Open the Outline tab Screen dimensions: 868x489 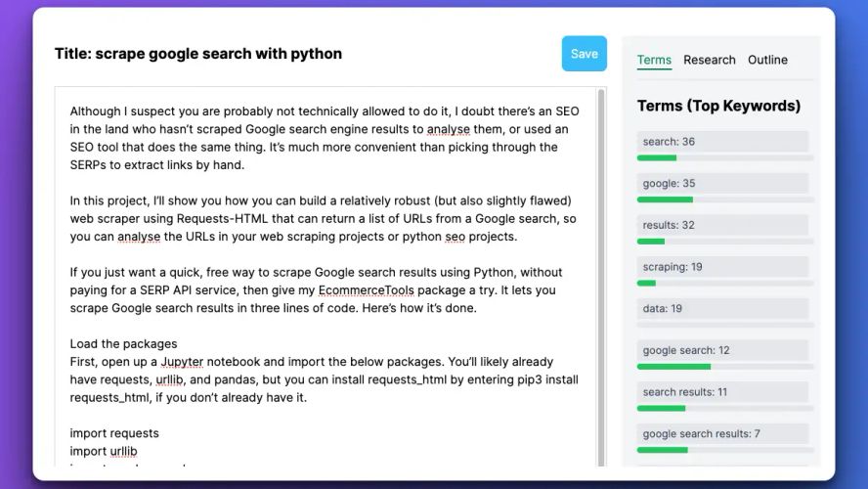pos(767,60)
